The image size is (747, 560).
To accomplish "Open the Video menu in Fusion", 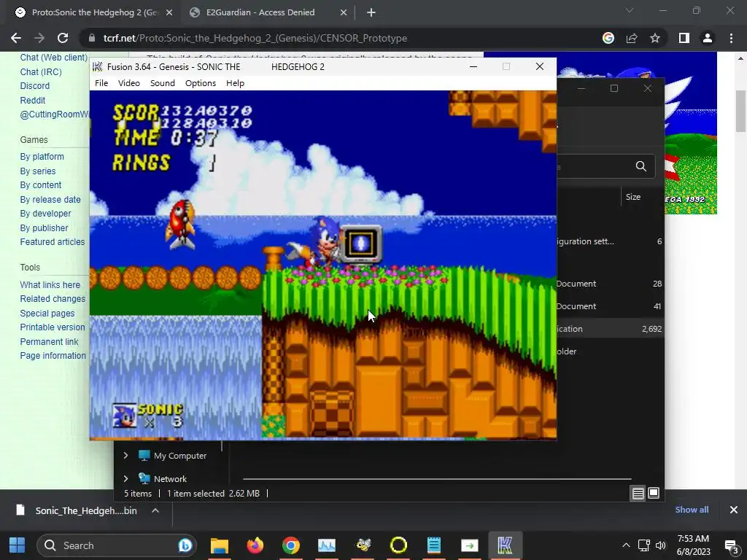I will click(128, 83).
